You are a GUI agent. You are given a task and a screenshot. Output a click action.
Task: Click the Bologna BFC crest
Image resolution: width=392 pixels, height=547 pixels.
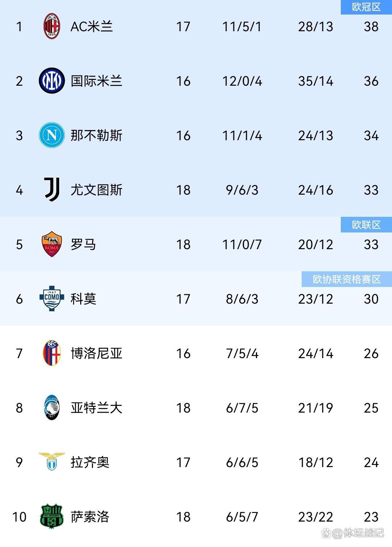click(x=52, y=353)
